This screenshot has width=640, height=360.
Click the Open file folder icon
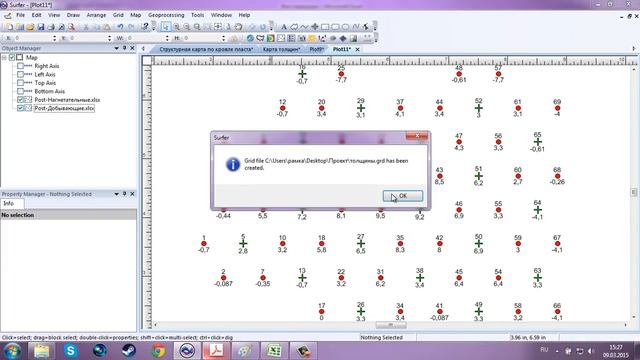click(x=30, y=27)
